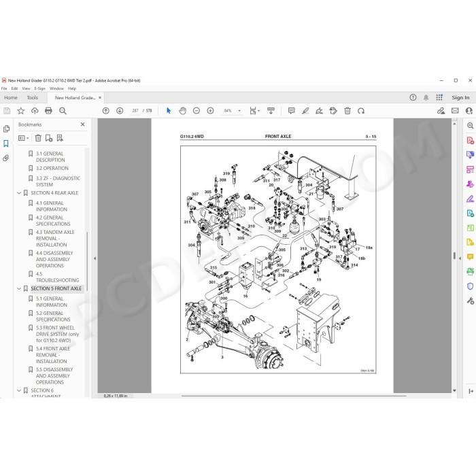Zoom in with the plus icon
This screenshot has width=476, height=476.
[210, 111]
